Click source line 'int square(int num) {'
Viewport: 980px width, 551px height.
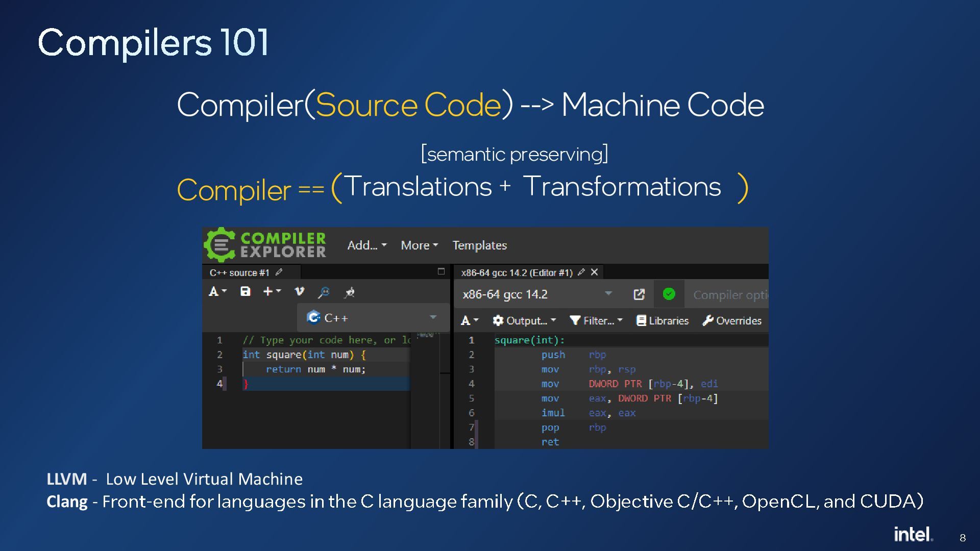tap(304, 355)
